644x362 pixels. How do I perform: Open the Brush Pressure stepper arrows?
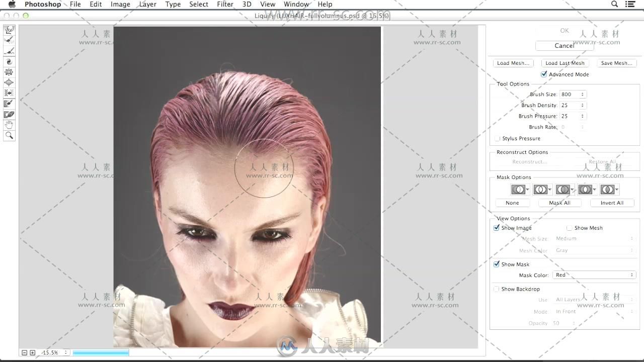click(583, 116)
